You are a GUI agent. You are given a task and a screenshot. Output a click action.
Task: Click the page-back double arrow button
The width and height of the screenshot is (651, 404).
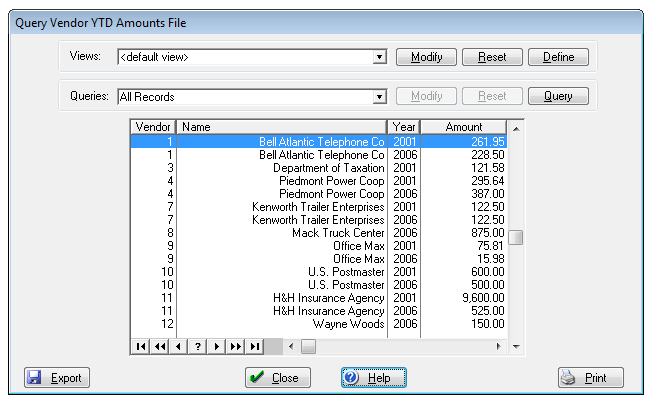159,346
